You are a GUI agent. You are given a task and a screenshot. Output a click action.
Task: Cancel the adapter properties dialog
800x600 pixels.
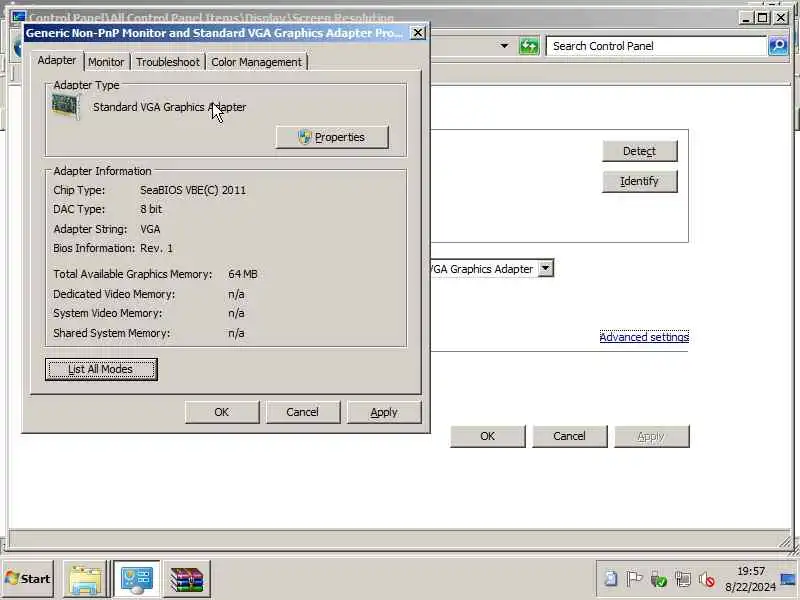(x=303, y=412)
